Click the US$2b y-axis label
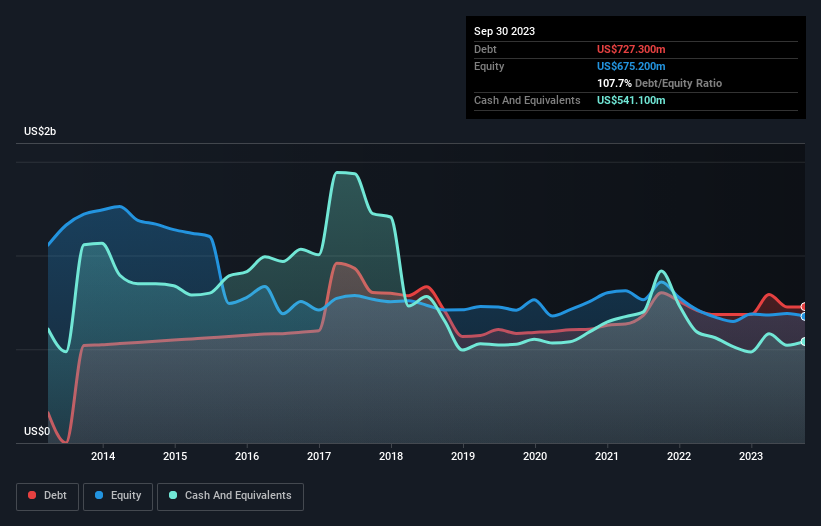 (40, 131)
